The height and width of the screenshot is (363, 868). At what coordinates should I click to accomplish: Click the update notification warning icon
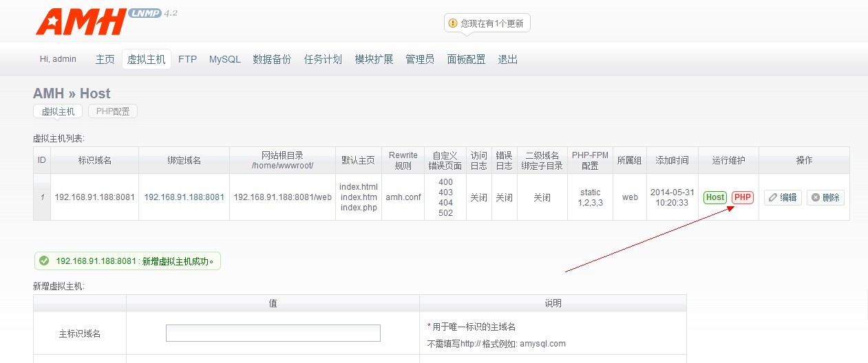[453, 23]
